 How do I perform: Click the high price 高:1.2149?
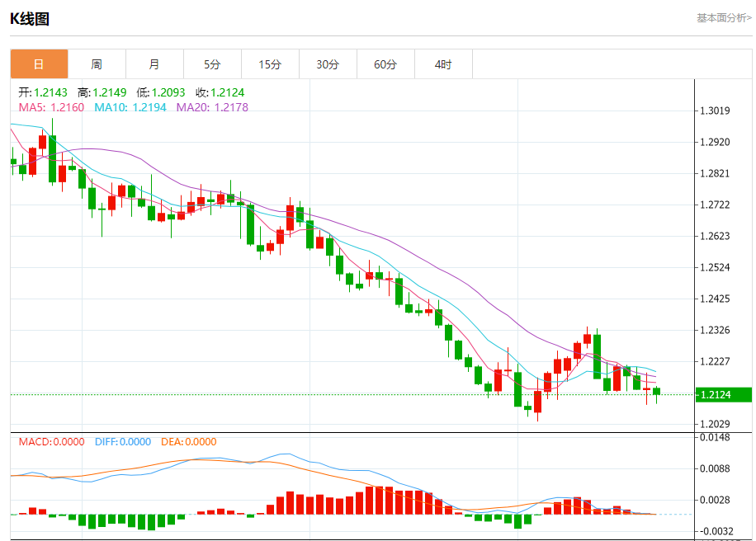[x=102, y=92]
